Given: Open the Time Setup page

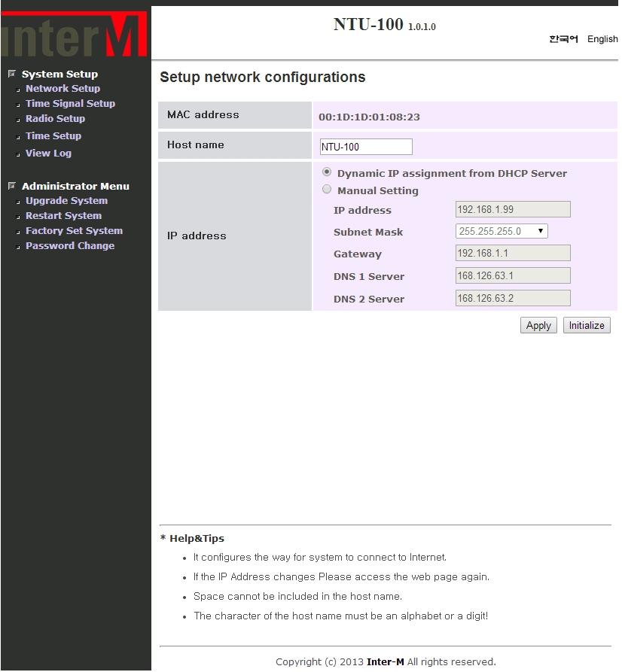Looking at the screenshot, I should pos(53,136).
